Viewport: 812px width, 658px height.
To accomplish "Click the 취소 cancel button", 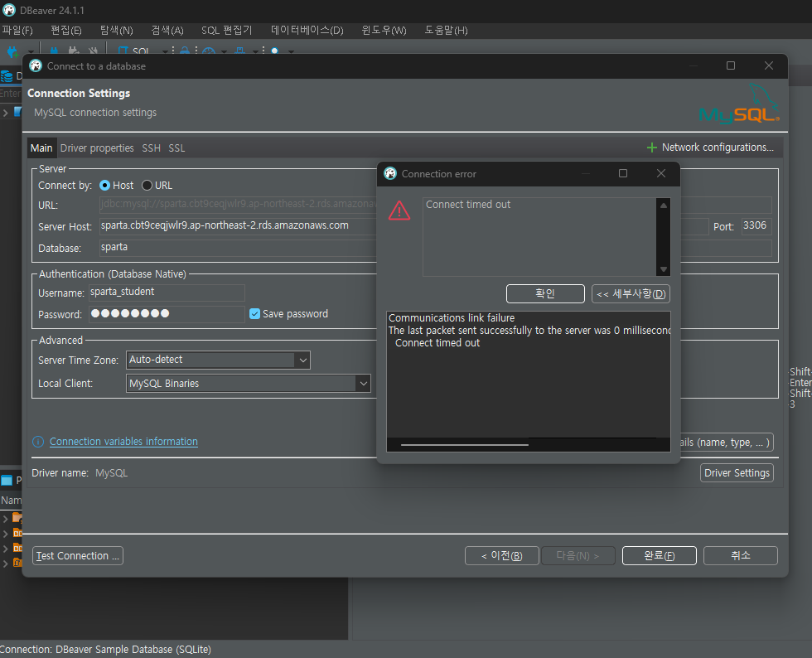I will click(x=741, y=556).
